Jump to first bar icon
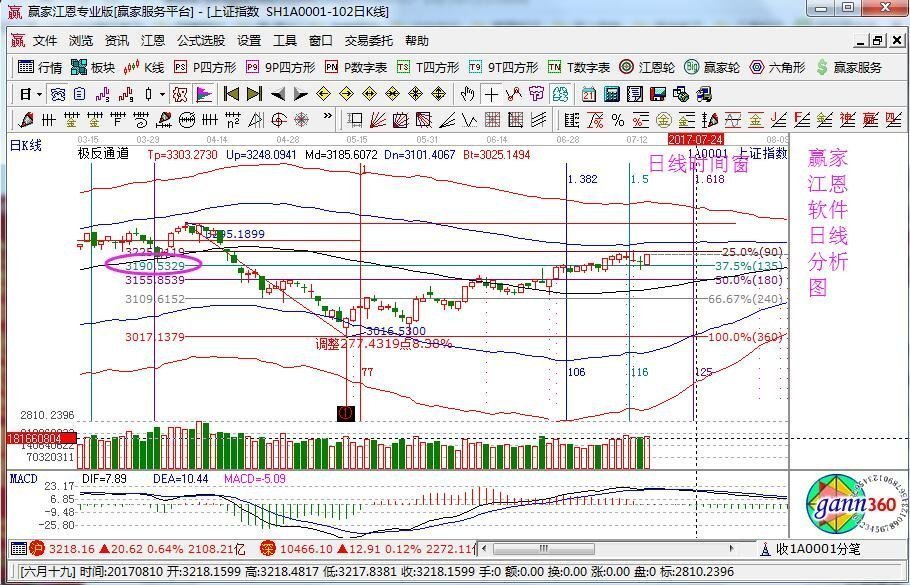This screenshot has height=585, width=910. pyautogui.click(x=232, y=94)
